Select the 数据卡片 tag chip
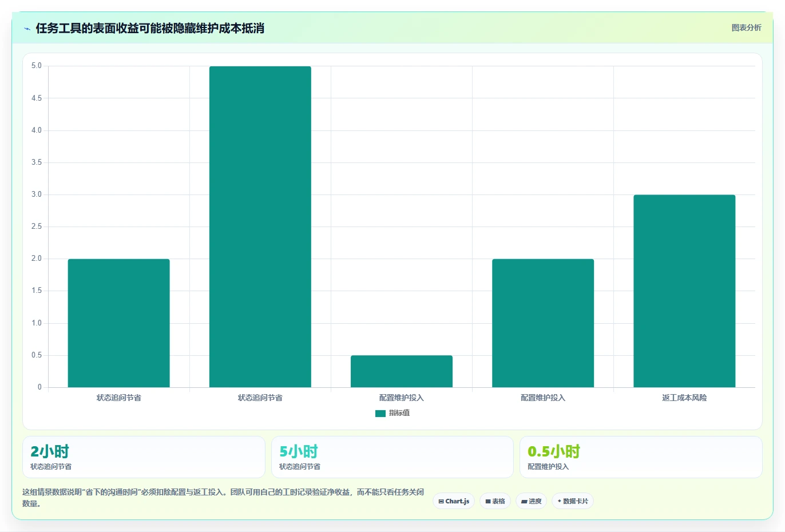The height and width of the screenshot is (532, 785). (572, 501)
